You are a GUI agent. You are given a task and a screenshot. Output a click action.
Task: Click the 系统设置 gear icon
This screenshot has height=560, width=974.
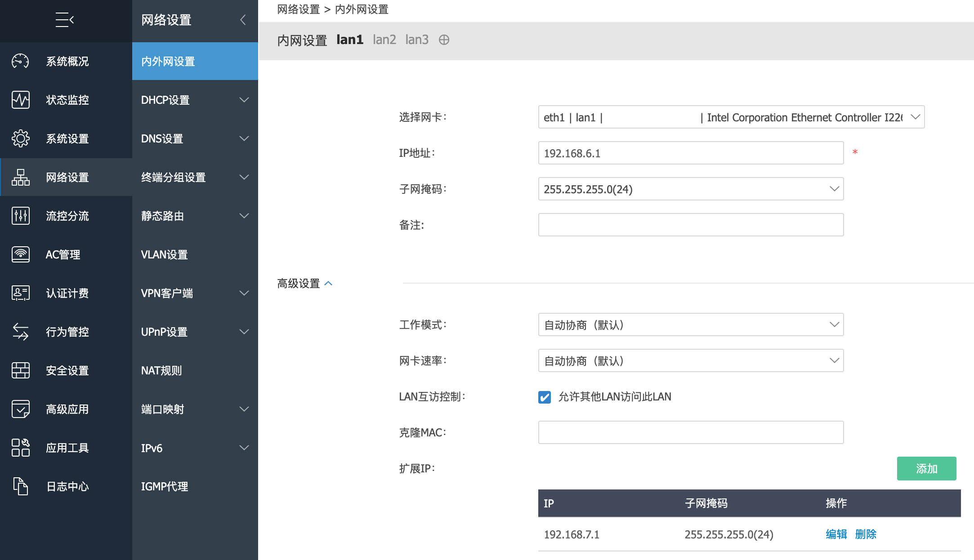(21, 138)
